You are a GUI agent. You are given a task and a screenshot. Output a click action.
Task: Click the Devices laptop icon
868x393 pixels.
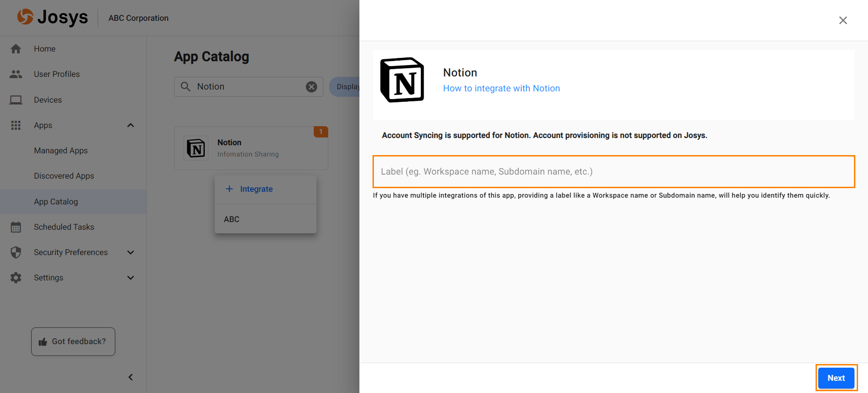(16, 100)
